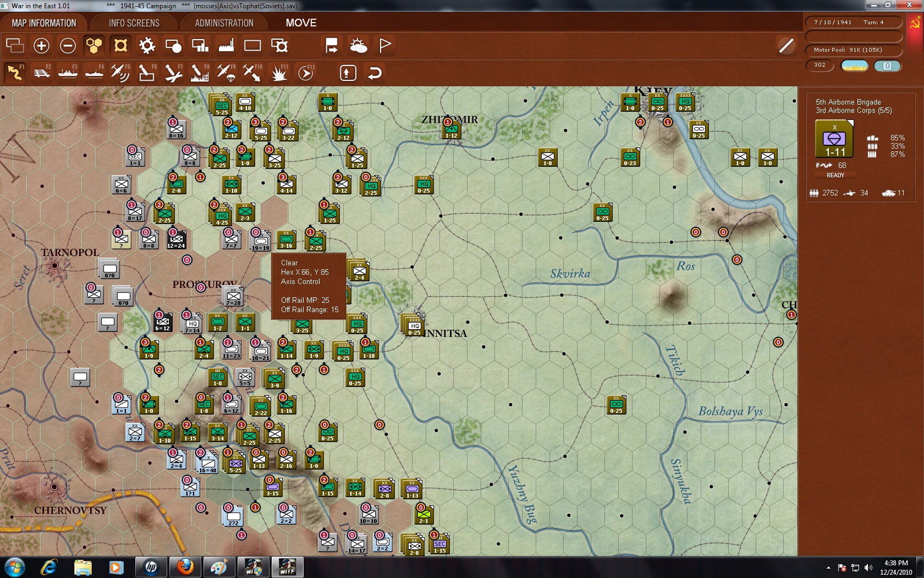
Task: Select the airdrop mission mode (F10)
Action: click(x=253, y=72)
